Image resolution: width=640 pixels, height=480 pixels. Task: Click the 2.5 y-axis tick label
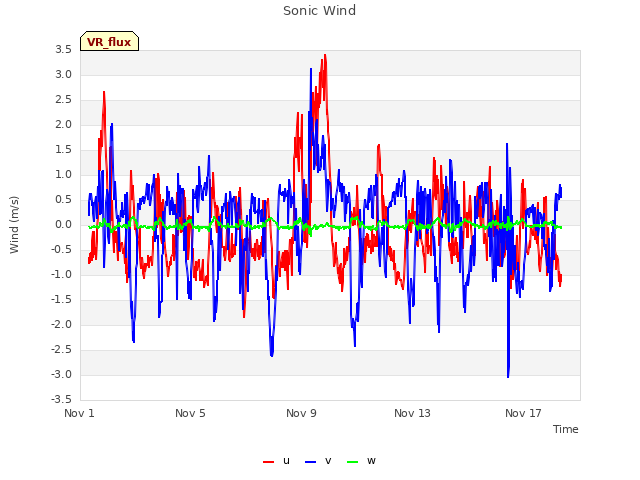[x=64, y=100]
